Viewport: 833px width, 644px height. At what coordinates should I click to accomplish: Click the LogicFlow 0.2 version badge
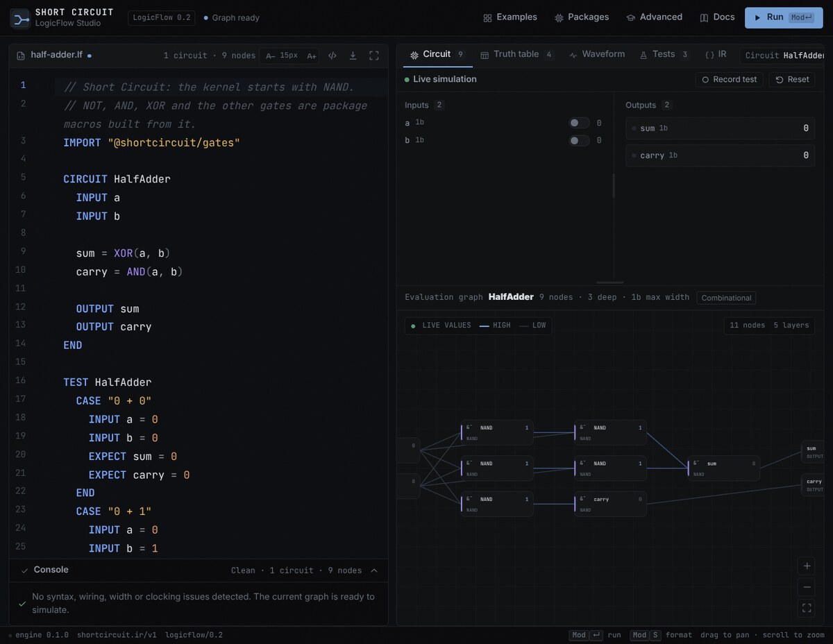(161, 18)
